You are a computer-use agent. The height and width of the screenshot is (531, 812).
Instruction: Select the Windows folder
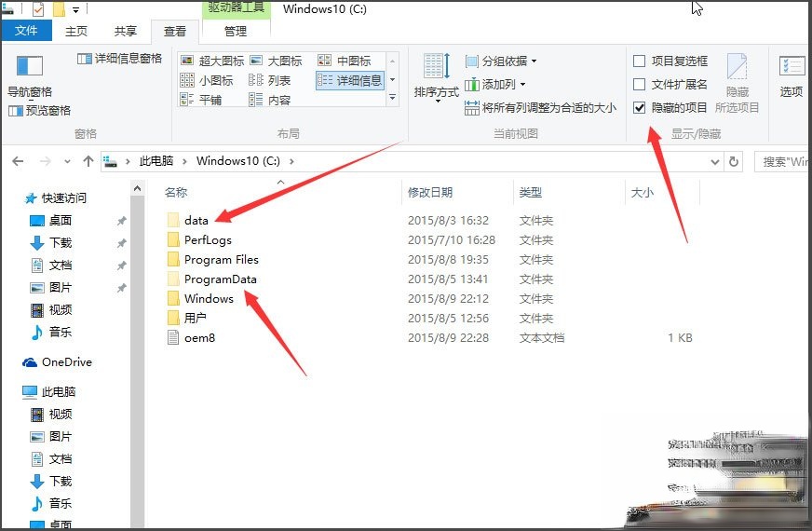(x=209, y=298)
